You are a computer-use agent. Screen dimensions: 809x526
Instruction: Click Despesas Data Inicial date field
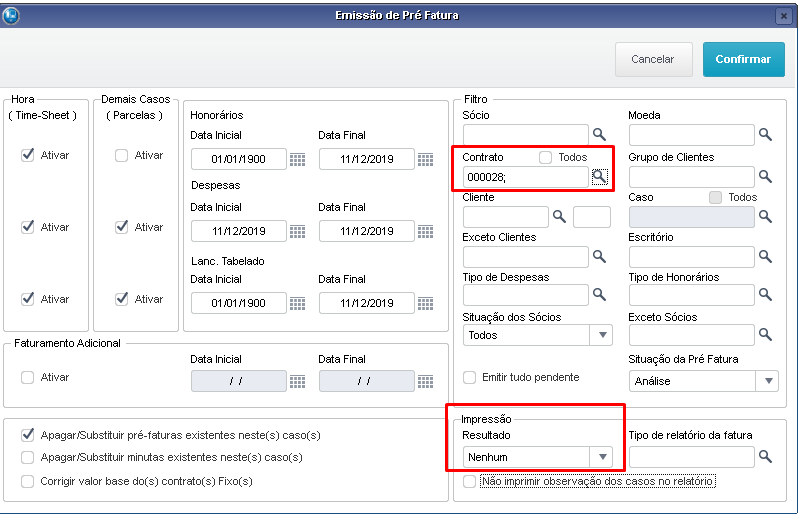coord(238,231)
